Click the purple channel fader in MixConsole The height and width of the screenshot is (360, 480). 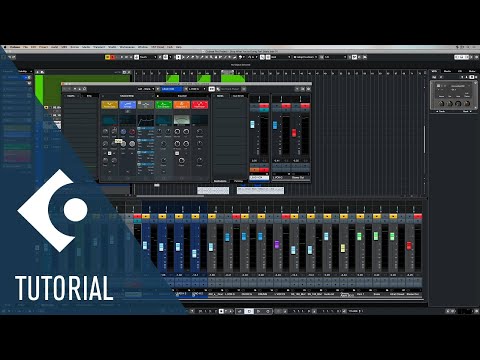(x=277, y=244)
